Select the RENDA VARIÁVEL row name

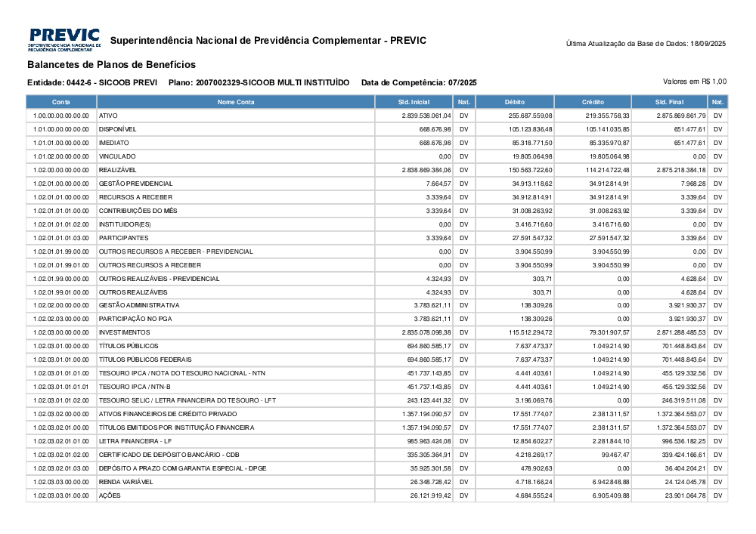[x=125, y=482]
